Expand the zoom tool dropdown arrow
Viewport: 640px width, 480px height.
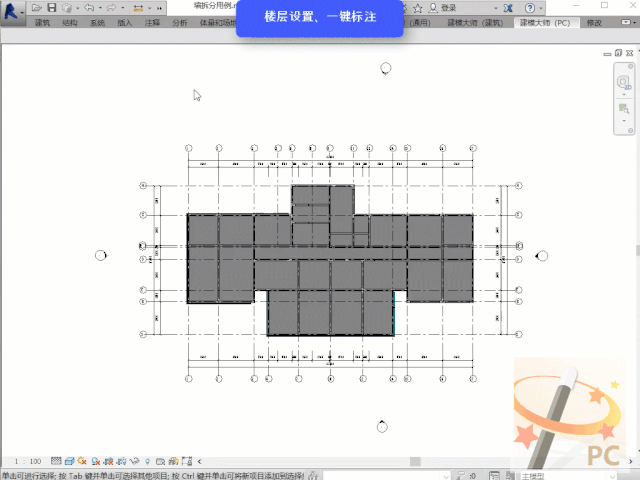(624, 121)
